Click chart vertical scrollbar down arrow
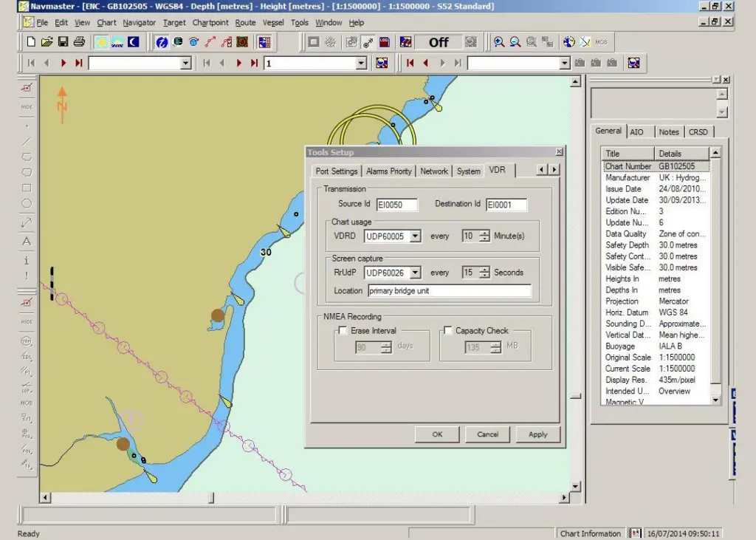 tap(575, 486)
